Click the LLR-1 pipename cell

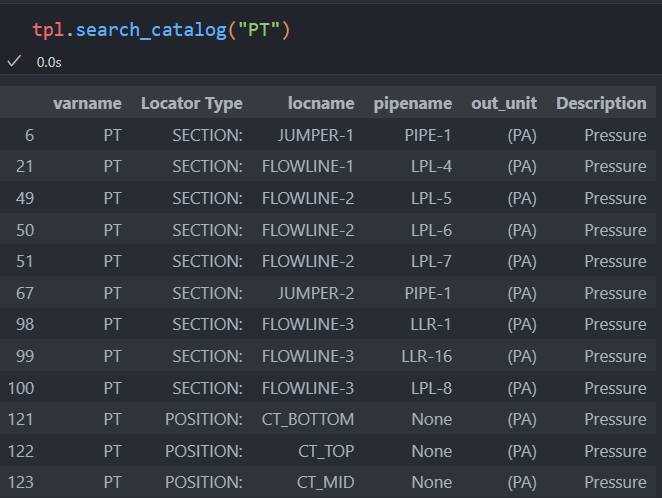coord(431,325)
